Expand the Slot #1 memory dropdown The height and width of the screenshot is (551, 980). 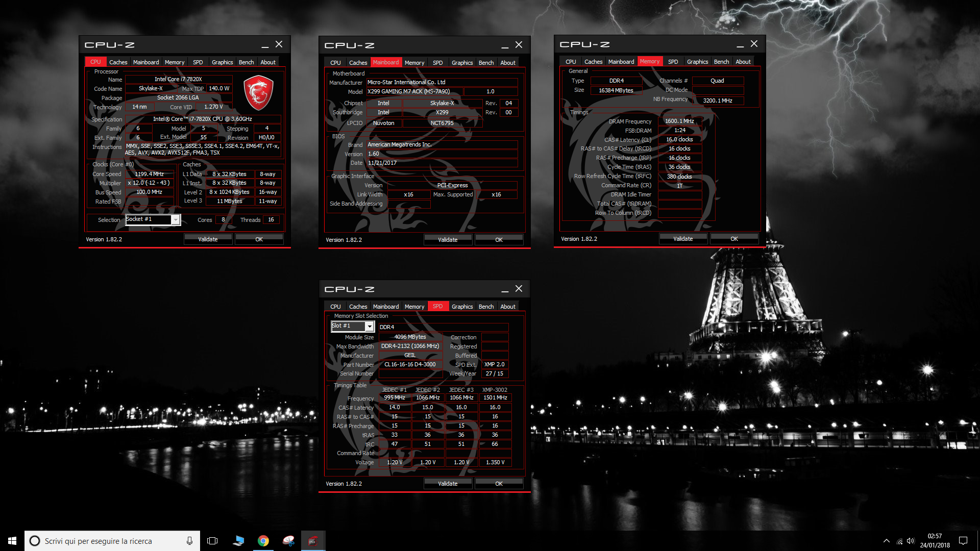370,326
